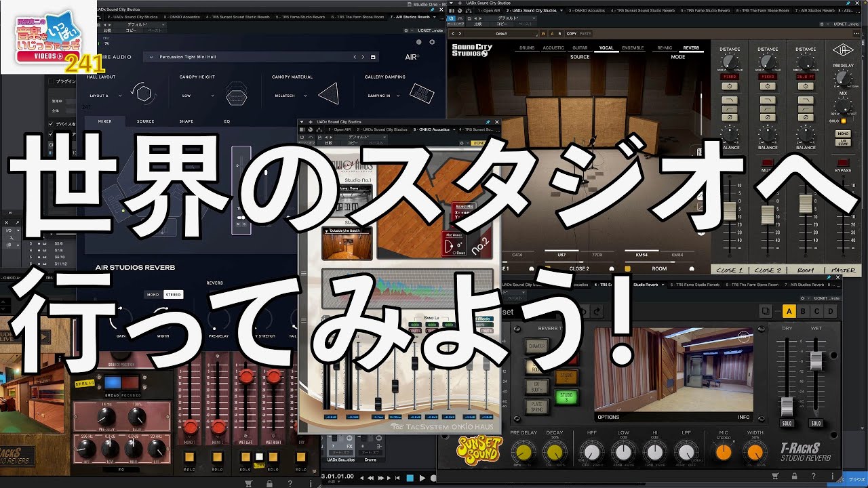Open the Outside the Booth dropdown in ONKIO
This screenshot has height=488, width=868.
(328, 231)
